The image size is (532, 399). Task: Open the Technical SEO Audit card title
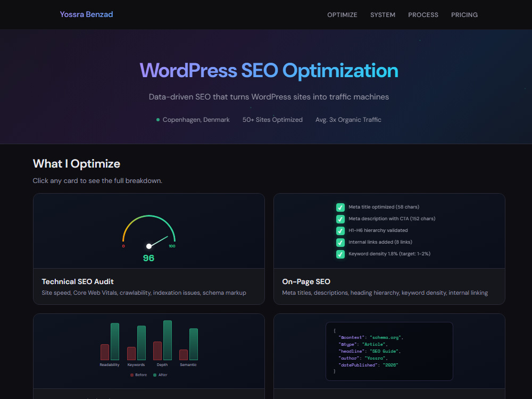77,281
